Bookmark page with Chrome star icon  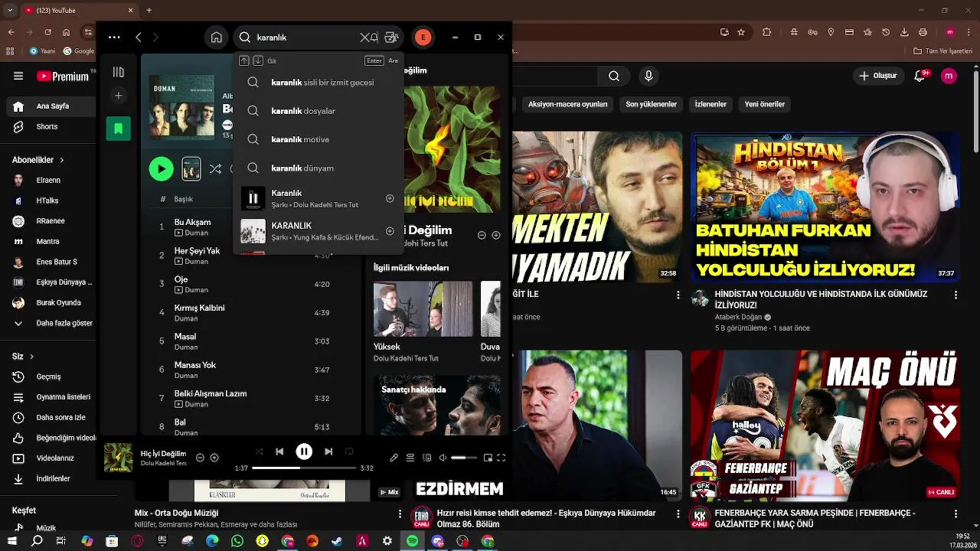(741, 32)
